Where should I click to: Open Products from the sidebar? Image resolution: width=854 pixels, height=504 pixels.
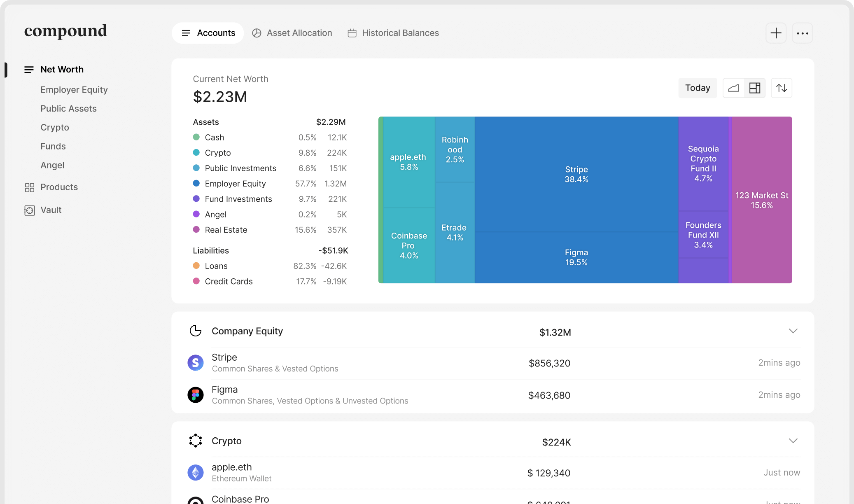coord(59,187)
